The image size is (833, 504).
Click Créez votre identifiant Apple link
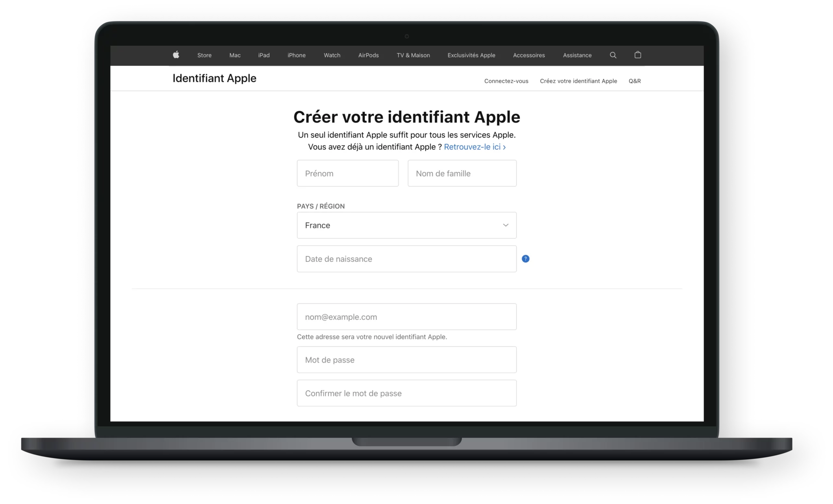pos(578,80)
